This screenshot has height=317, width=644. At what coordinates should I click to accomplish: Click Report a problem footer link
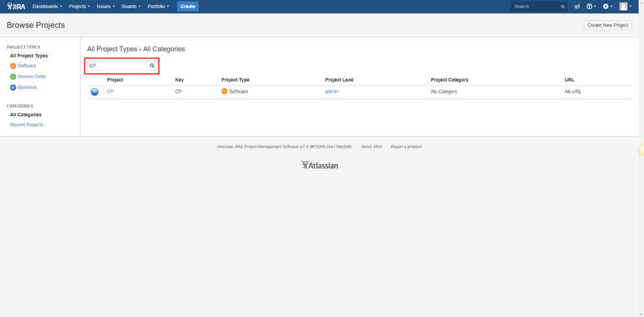pos(406,146)
